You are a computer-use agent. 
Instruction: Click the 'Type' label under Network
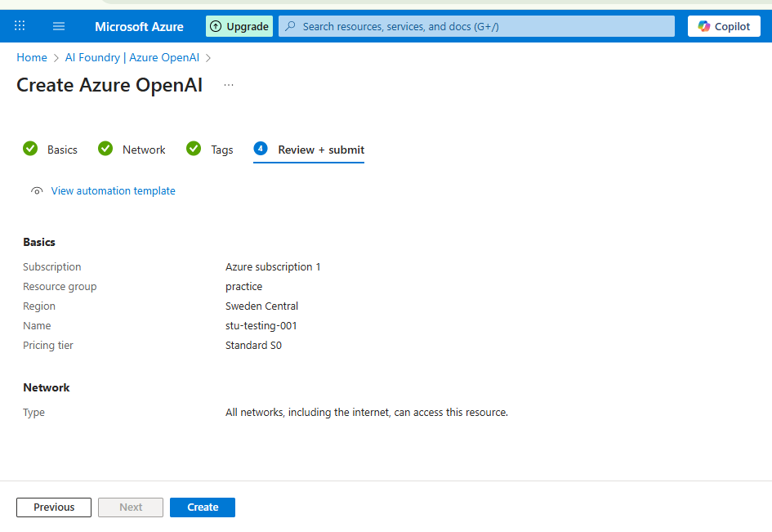(33, 413)
